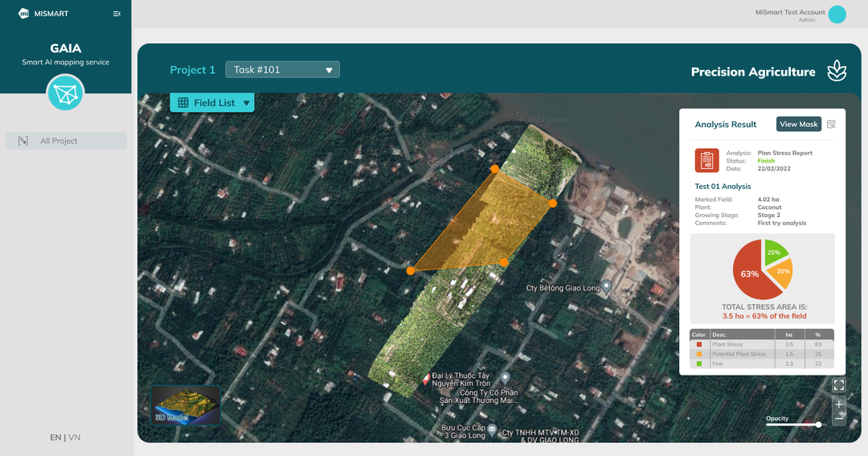Open the 3D Model thumbnail
This screenshot has height=456, width=868.
186,405
